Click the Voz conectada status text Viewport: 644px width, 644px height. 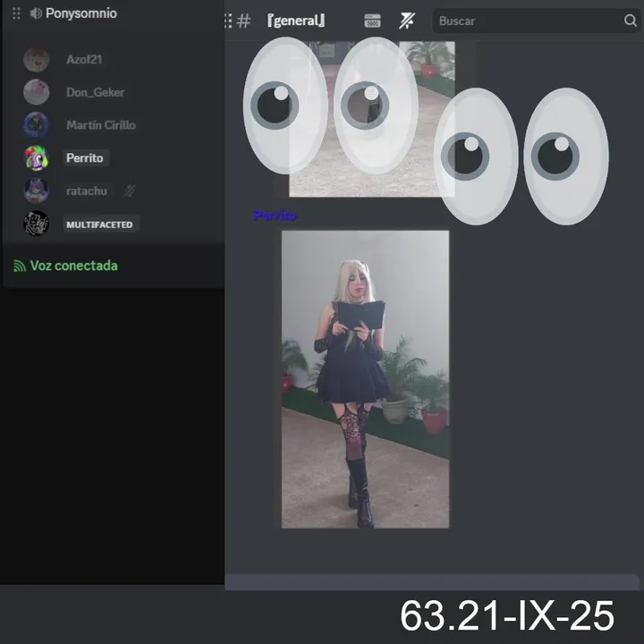click(x=74, y=266)
